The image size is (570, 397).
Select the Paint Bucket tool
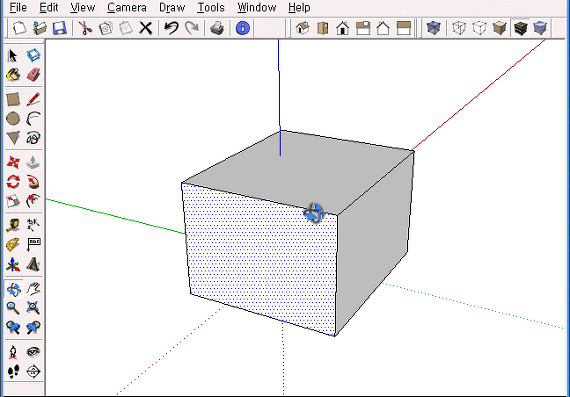[x=13, y=75]
